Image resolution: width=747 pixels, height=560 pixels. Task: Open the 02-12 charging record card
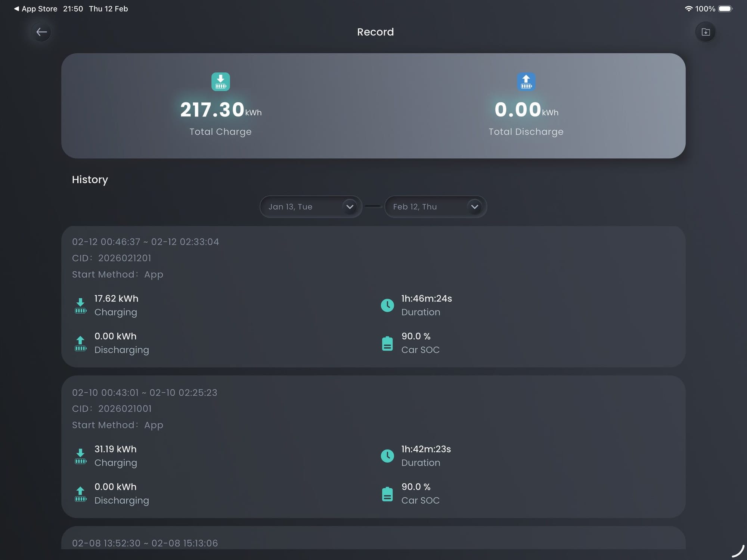373,297
